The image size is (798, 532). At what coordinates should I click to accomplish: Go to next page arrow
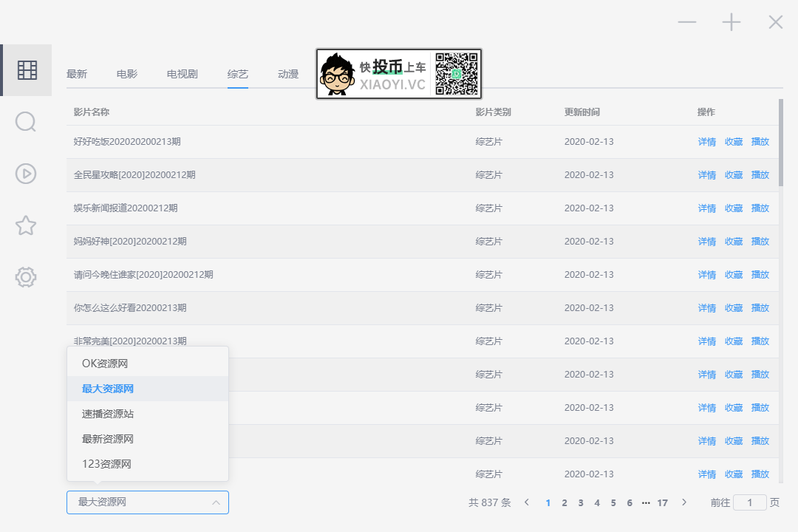click(684, 502)
